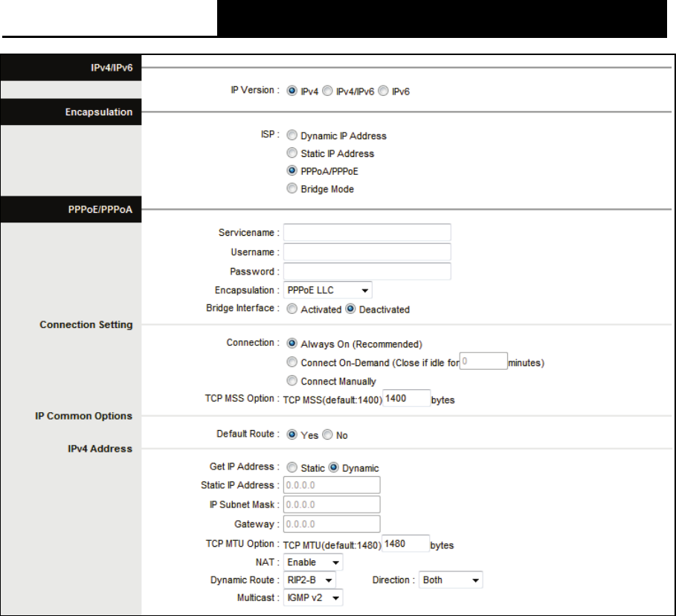Choose Dynamic for Get IP Address
The height and width of the screenshot is (616, 676).
(x=334, y=468)
